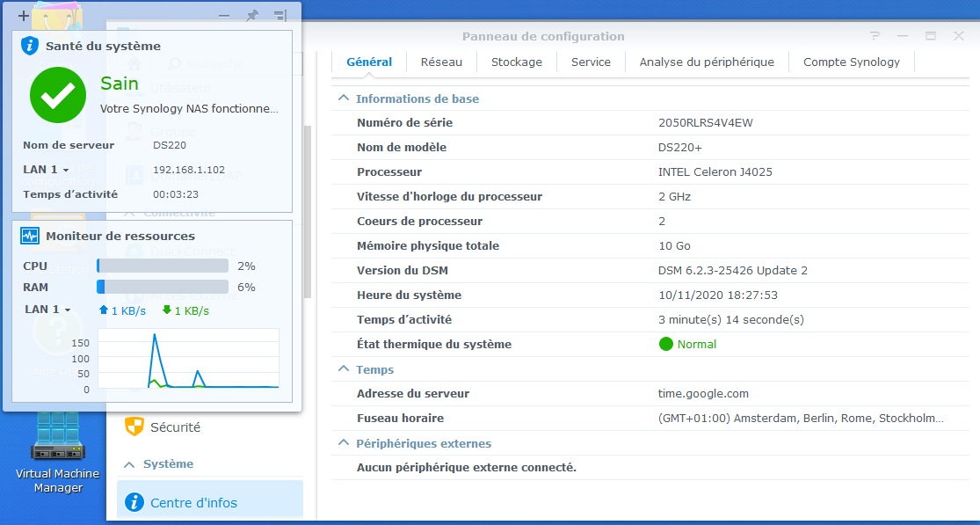The height and width of the screenshot is (525, 980).
Task: Click the 2% CPU value
Action: click(x=246, y=266)
